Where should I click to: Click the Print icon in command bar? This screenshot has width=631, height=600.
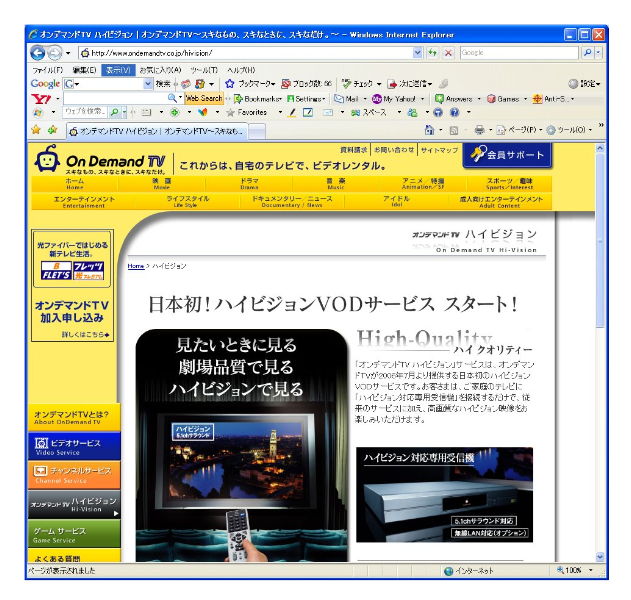pyautogui.click(x=479, y=130)
